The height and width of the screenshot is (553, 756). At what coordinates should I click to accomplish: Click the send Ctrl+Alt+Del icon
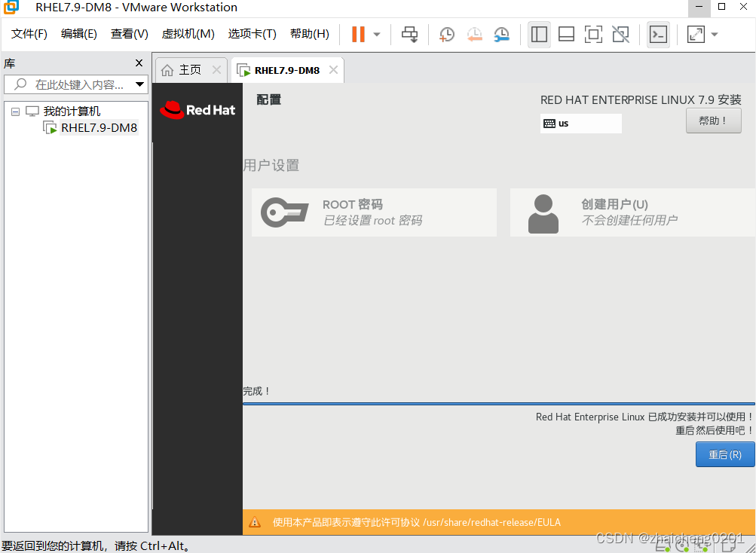(x=410, y=34)
